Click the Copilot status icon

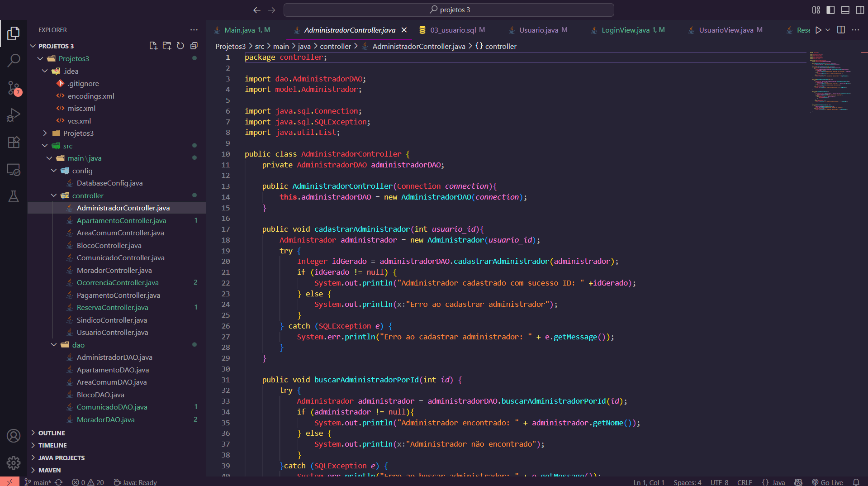coord(798,482)
